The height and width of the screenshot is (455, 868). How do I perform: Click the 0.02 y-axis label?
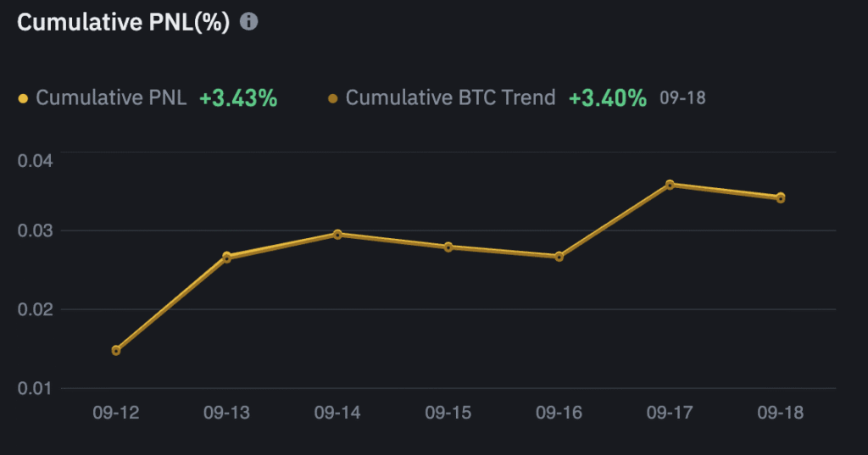click(x=35, y=309)
